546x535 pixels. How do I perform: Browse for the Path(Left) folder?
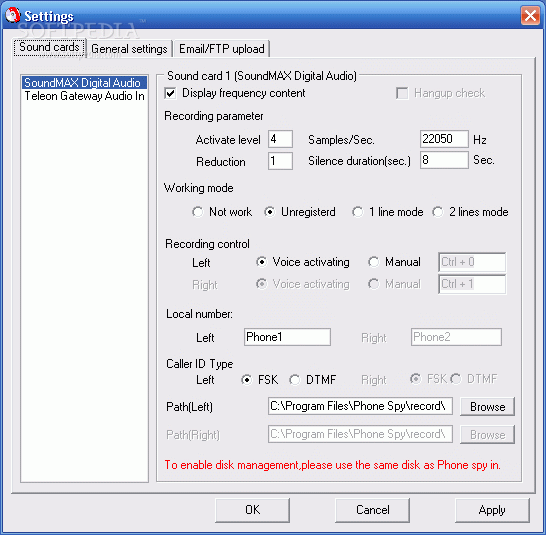[x=487, y=406]
